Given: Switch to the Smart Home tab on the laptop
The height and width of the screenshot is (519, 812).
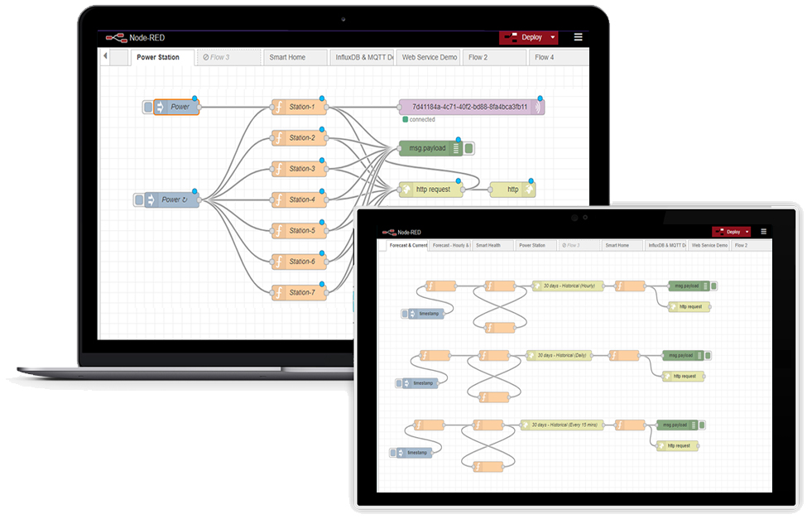Looking at the screenshot, I should point(295,57).
